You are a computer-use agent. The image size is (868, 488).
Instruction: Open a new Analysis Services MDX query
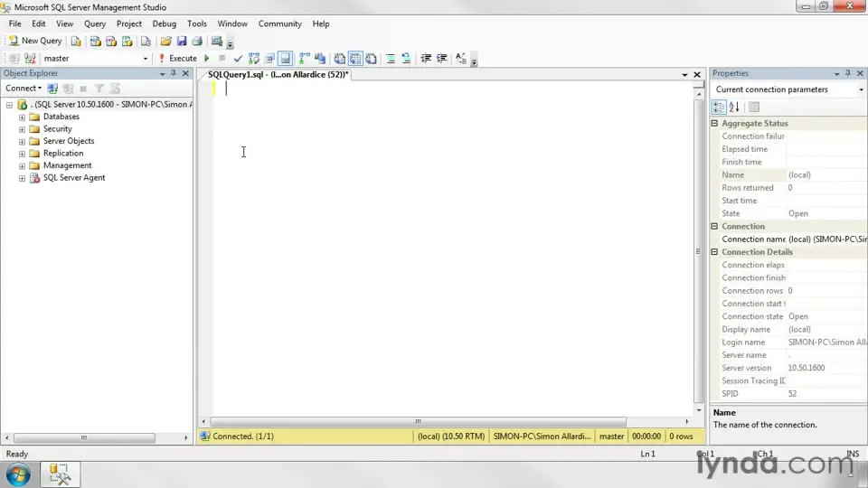[x=95, y=41]
